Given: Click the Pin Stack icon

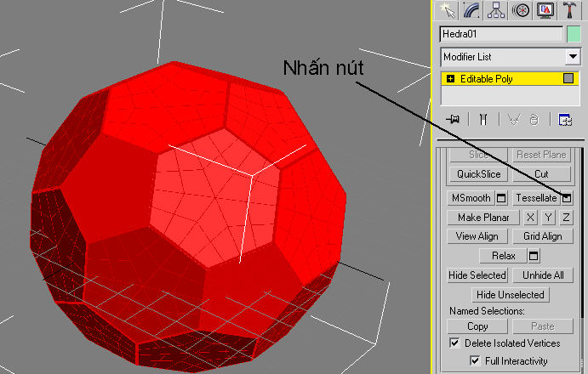Looking at the screenshot, I should [453, 120].
